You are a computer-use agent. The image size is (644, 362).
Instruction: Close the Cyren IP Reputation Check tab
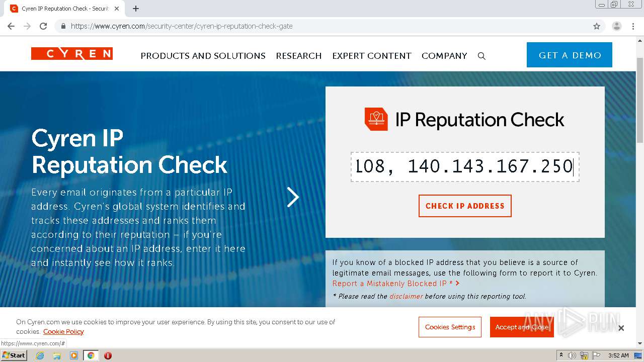click(117, 9)
